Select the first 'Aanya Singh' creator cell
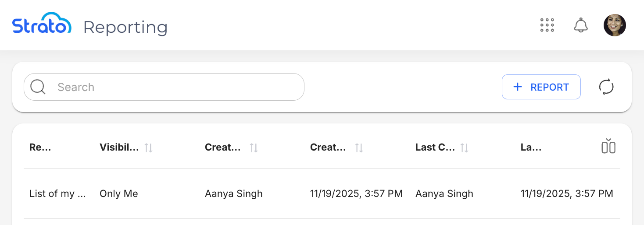 point(234,193)
